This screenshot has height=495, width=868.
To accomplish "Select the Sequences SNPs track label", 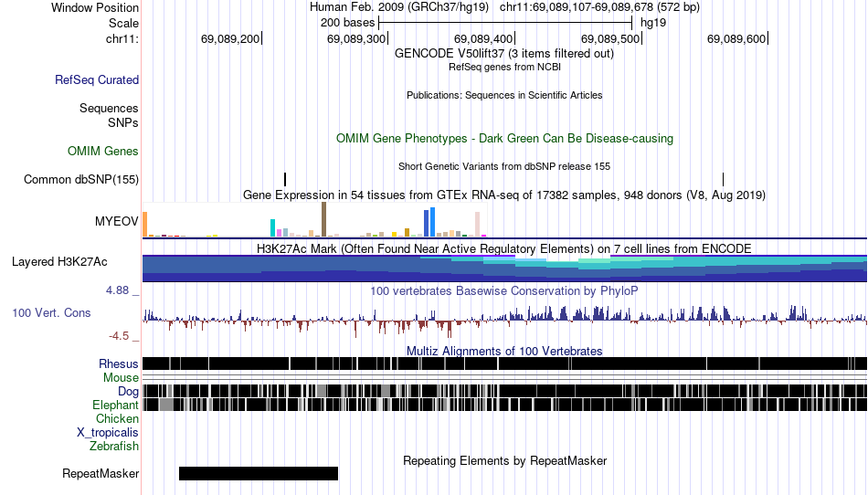I will click(x=109, y=116).
